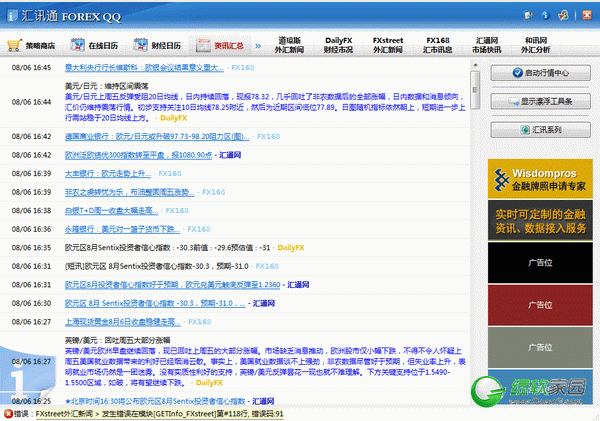Click the edit/notes icon in title bar
Viewport: 600px width, 421px height.
click(528, 15)
